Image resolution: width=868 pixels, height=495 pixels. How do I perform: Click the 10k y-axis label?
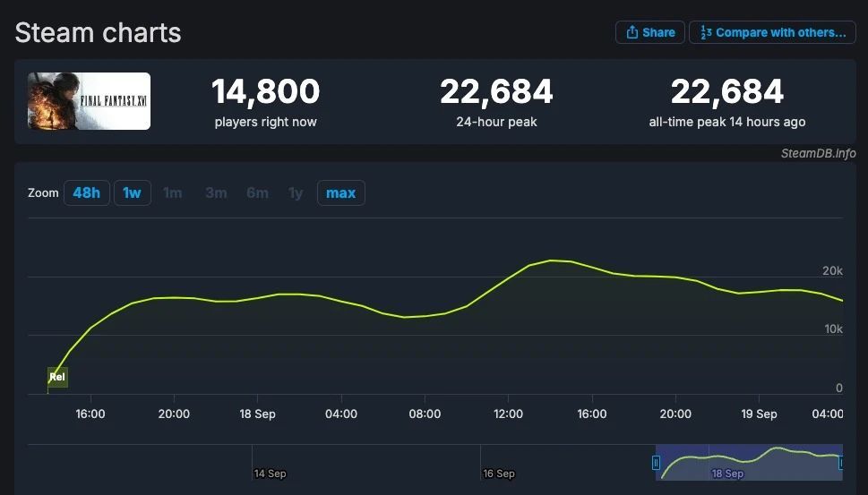(833, 329)
